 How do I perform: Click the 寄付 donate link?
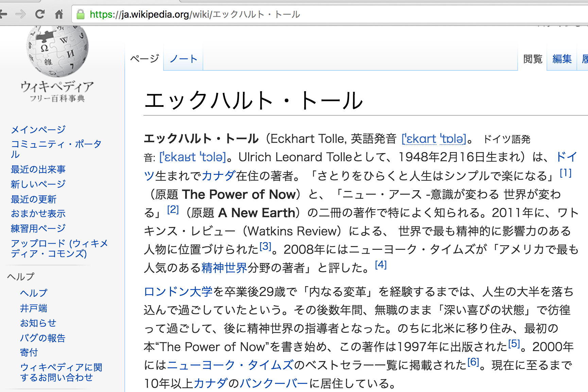[29, 353]
